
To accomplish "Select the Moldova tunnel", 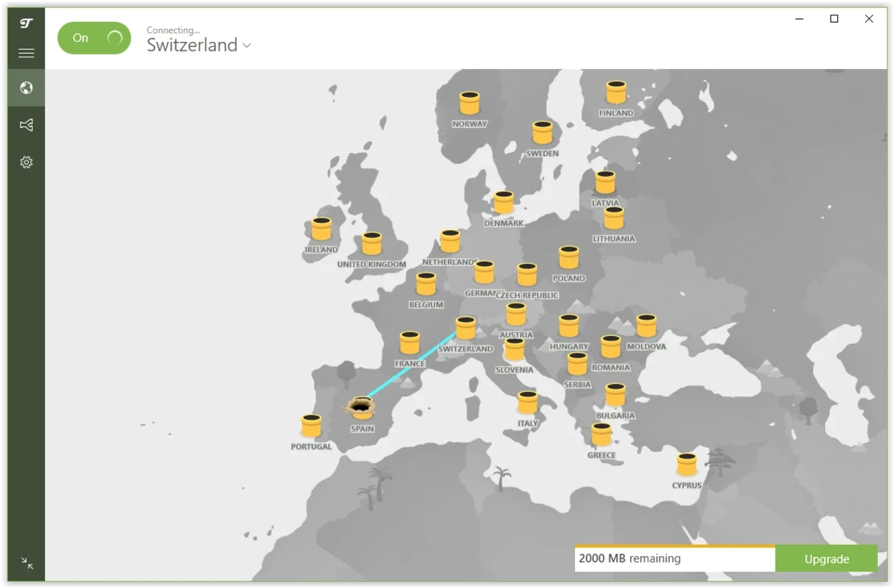I will 646,326.
